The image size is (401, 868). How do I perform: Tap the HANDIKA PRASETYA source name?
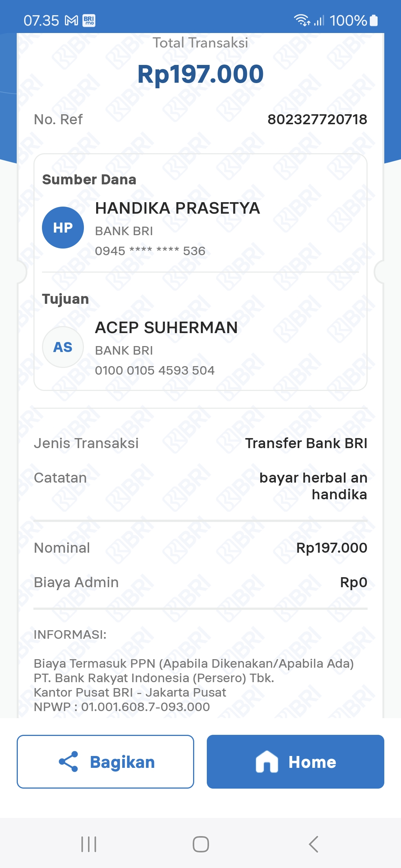click(177, 208)
